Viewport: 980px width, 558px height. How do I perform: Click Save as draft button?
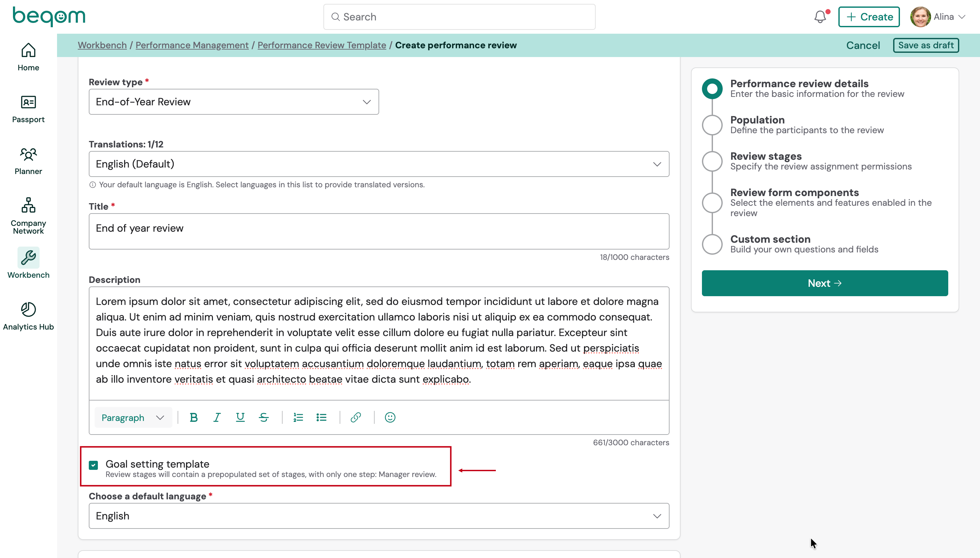pos(926,45)
